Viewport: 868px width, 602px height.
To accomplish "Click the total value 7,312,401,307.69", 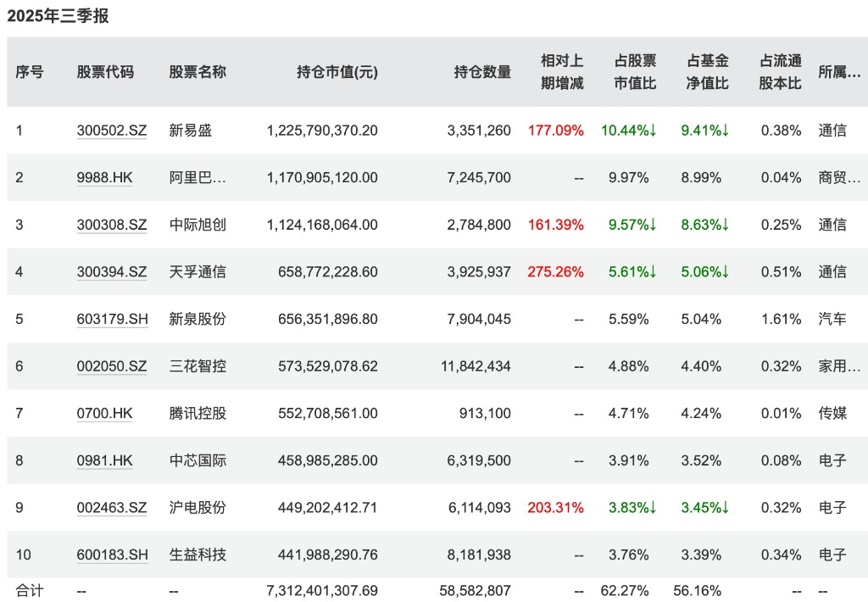I will click(x=322, y=591).
